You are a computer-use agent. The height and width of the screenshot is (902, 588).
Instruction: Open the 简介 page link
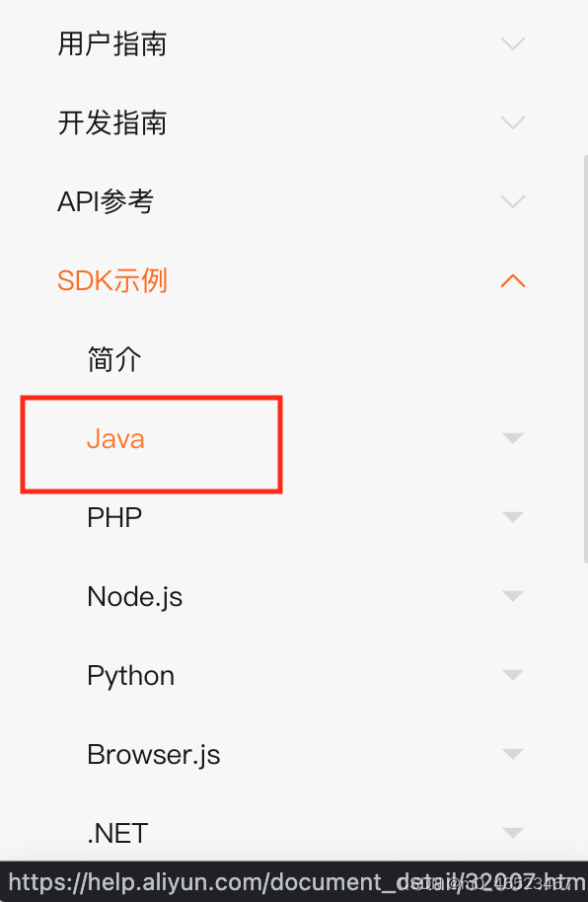pos(113,359)
